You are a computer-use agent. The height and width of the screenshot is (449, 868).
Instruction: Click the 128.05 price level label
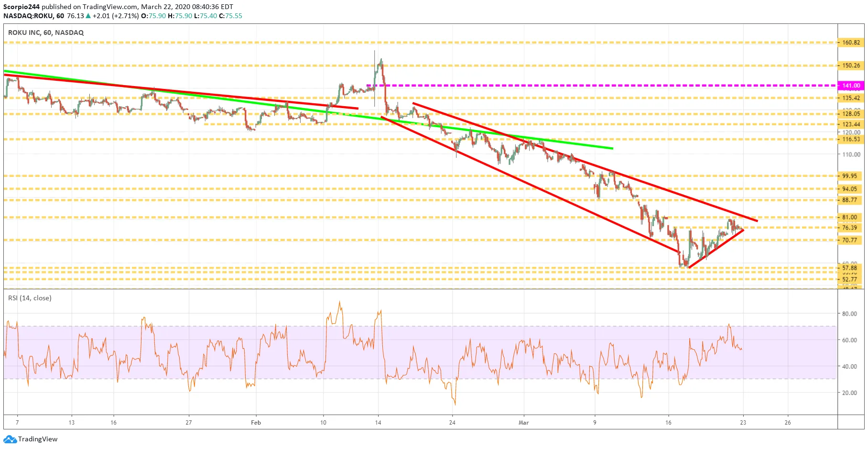(x=851, y=114)
